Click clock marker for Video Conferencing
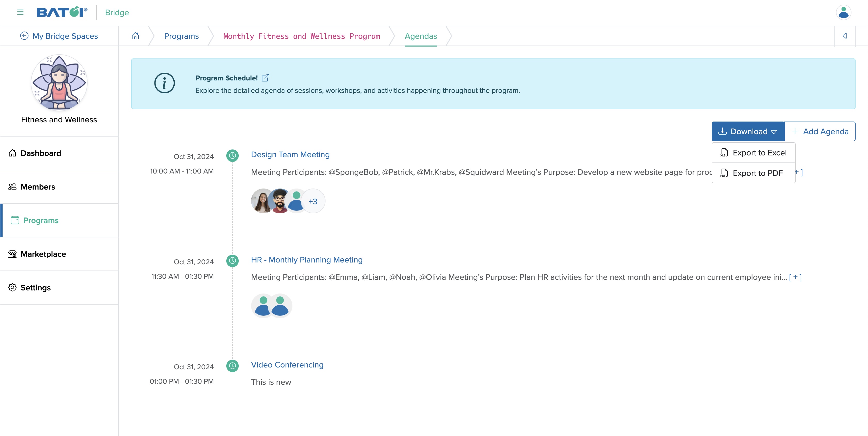The image size is (868, 436). (x=233, y=366)
